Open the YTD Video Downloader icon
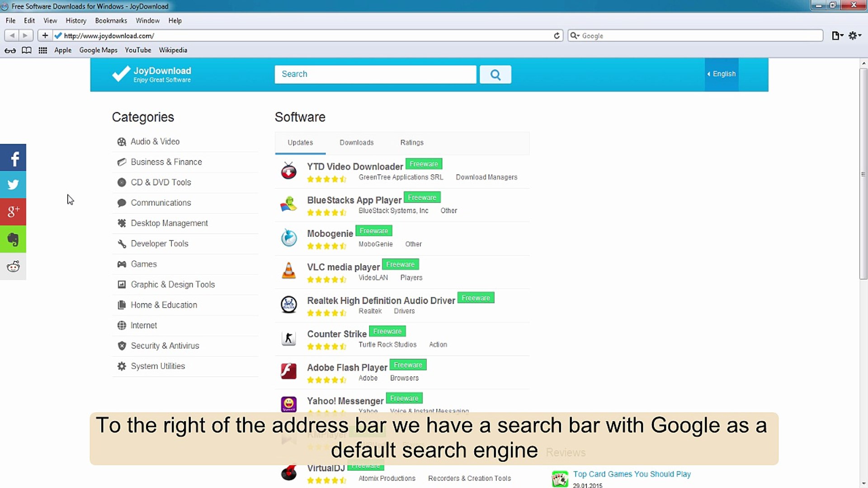This screenshot has height=488, width=868. point(289,171)
